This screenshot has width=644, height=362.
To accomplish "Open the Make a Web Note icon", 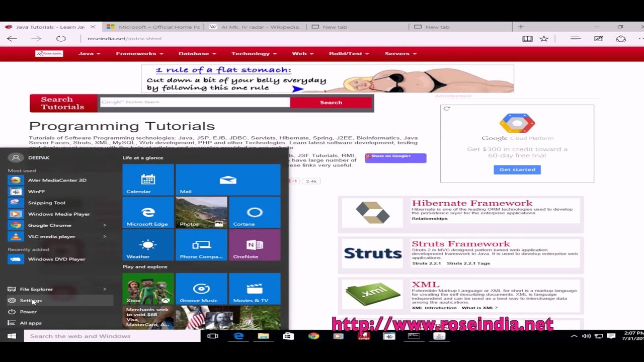I will (598, 39).
